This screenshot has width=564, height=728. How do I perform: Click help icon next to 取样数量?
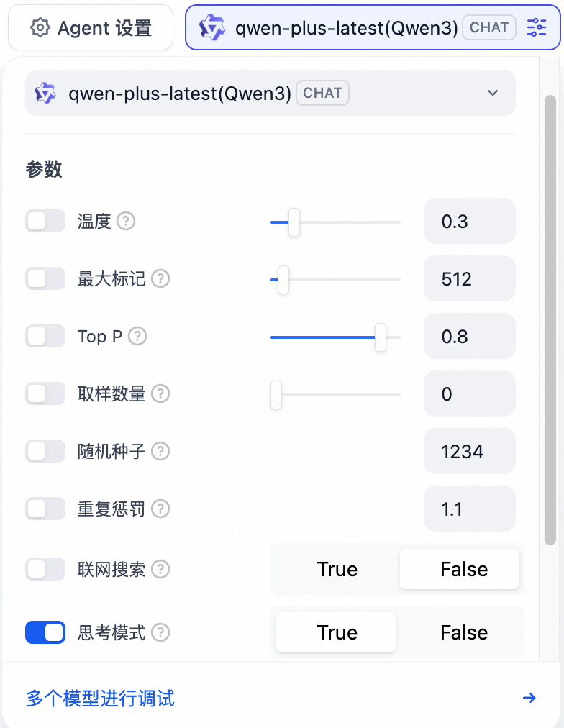coord(160,394)
